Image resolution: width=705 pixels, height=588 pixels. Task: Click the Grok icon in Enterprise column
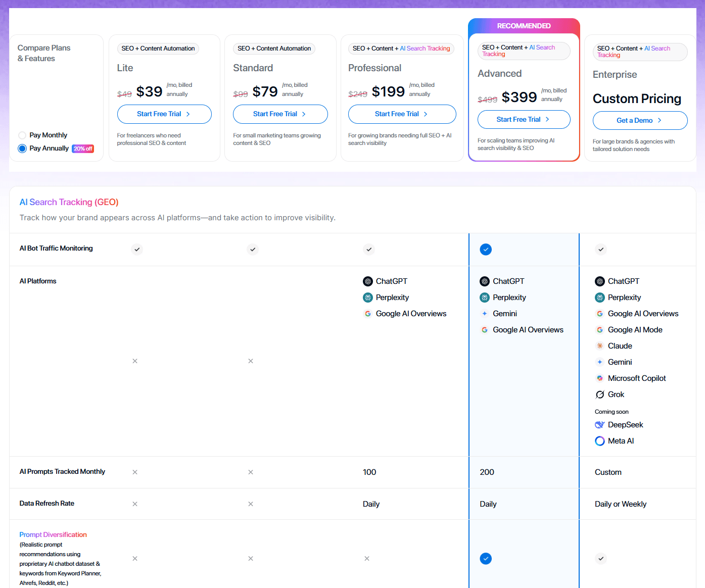coord(600,395)
